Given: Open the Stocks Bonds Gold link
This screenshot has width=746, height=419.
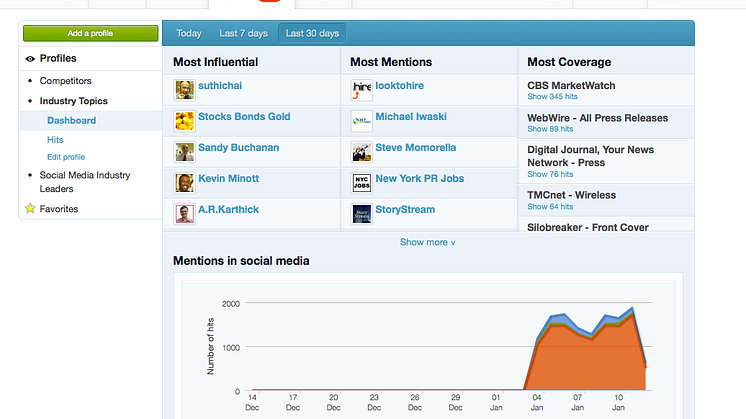Looking at the screenshot, I should [244, 117].
